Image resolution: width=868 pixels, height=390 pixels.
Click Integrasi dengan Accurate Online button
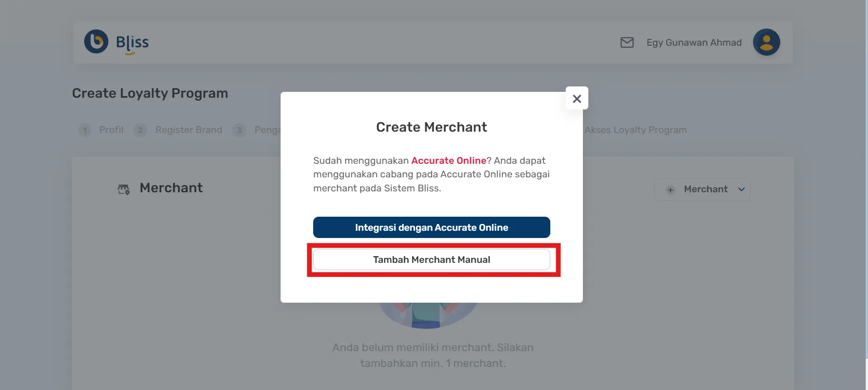[431, 227]
